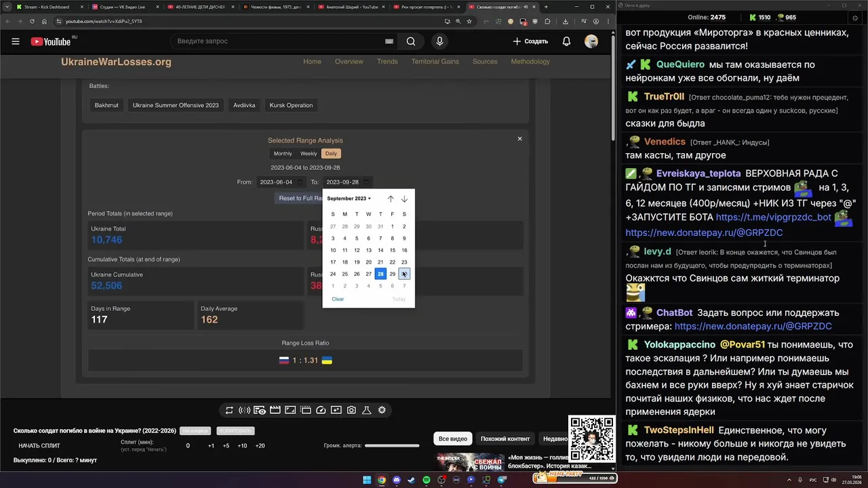Screen dimensions: 868x488
Task: Go to previous month with up arrow
Action: point(391,199)
